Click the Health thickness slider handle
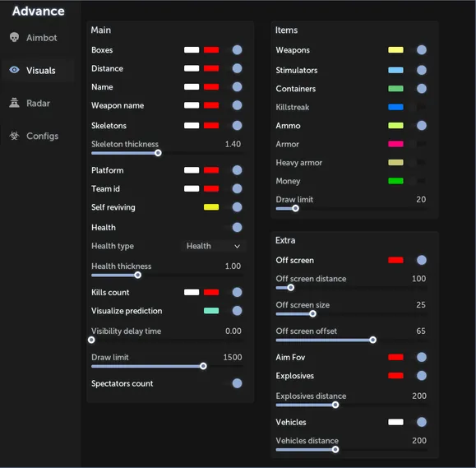The image size is (476, 468). (138, 276)
